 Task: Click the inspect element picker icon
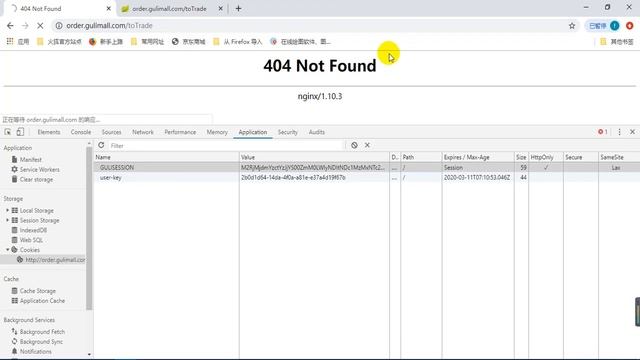(x=8, y=132)
